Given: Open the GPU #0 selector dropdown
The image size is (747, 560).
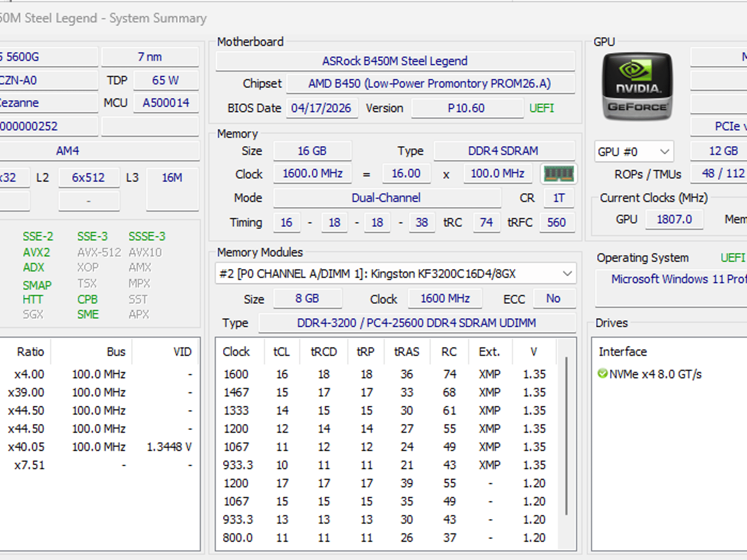Looking at the screenshot, I should tap(634, 151).
